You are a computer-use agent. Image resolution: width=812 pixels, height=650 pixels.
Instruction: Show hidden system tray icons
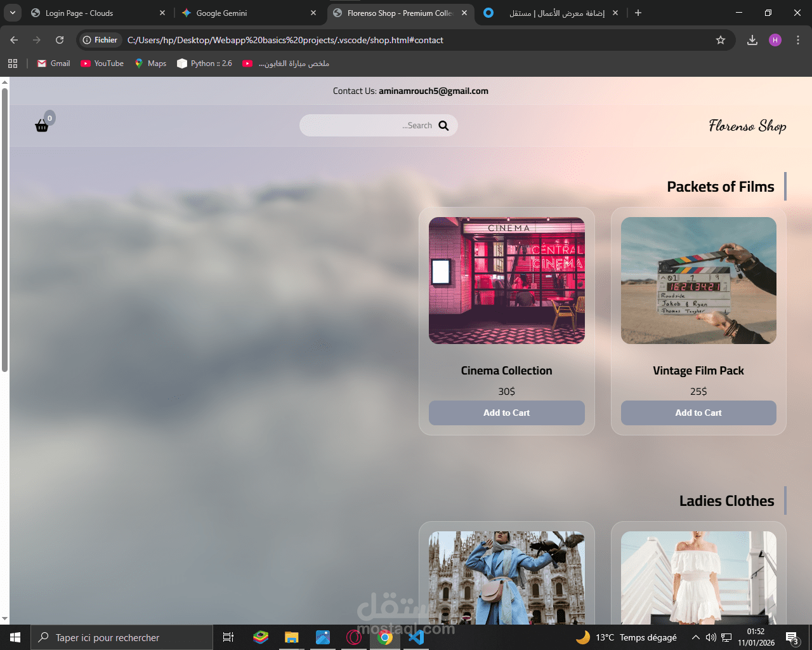[696, 637]
